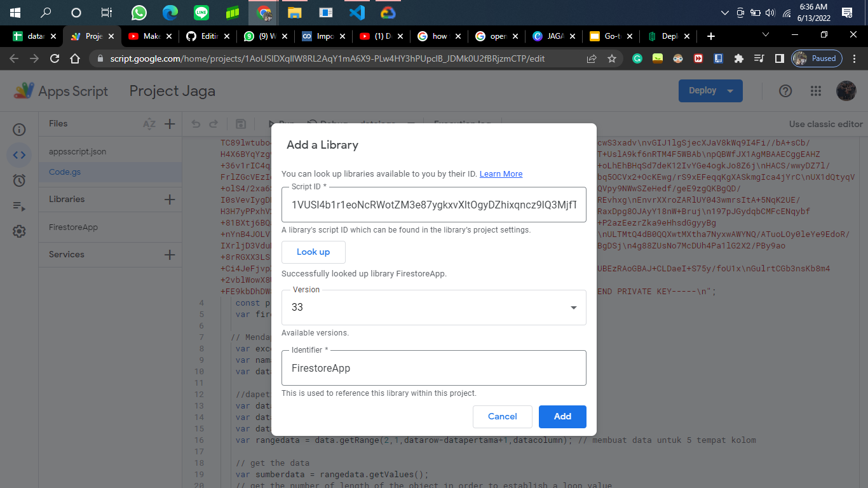This screenshot has width=868, height=488.
Task: Open the Learn More link
Action: coord(501,173)
